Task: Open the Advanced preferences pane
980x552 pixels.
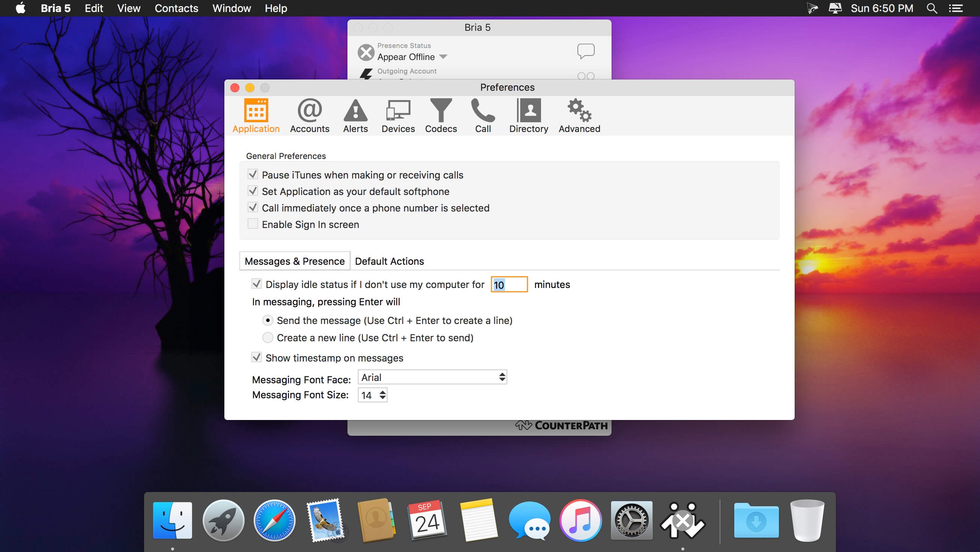Action: pyautogui.click(x=579, y=116)
